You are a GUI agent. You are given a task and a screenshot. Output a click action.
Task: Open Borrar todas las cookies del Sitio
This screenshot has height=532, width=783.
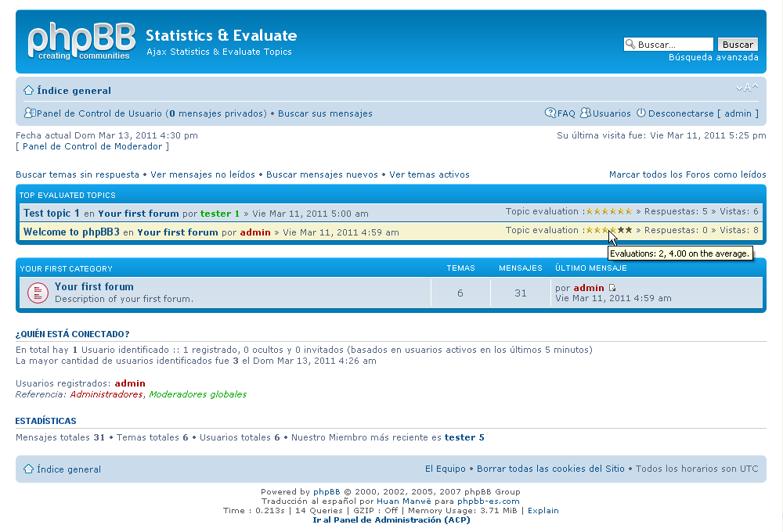(550, 469)
